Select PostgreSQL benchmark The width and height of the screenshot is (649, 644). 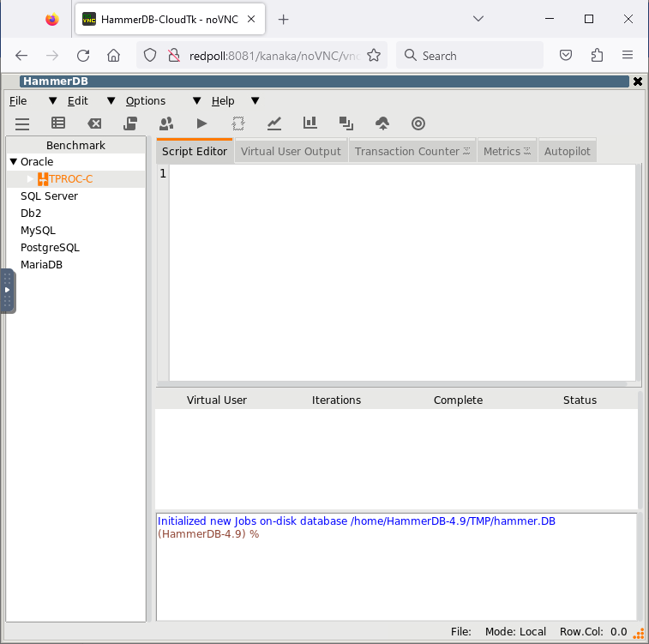tap(50, 248)
